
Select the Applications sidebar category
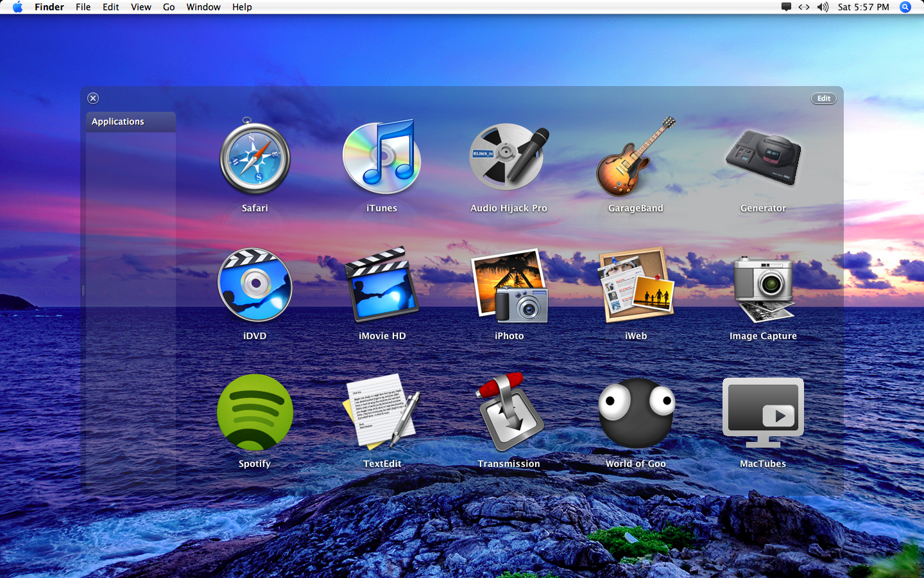coord(131,121)
